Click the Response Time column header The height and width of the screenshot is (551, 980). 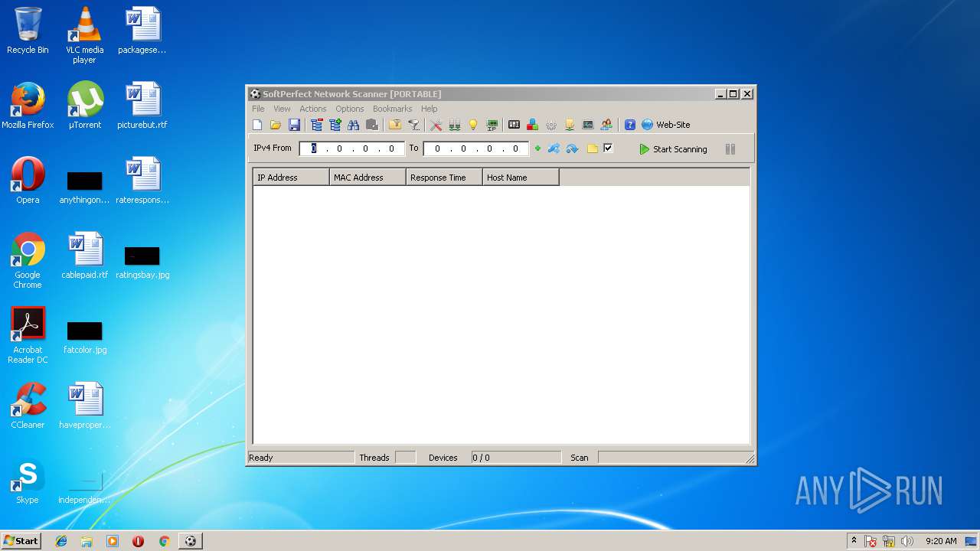click(445, 178)
